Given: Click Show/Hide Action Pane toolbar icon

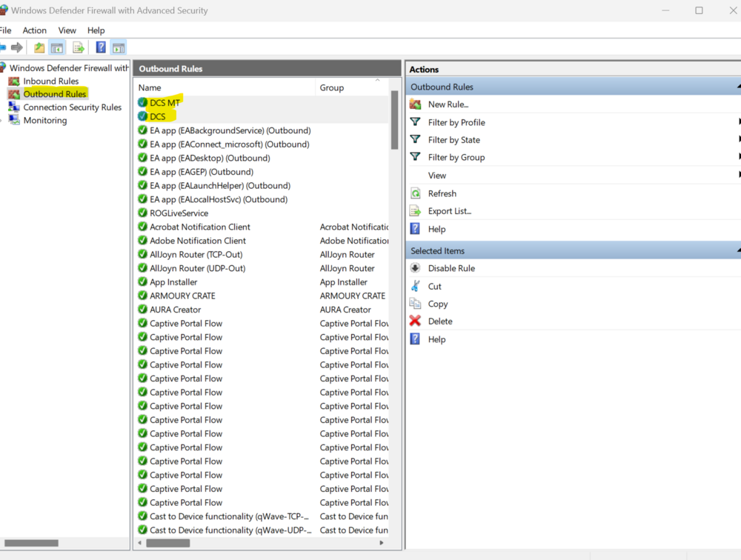Looking at the screenshot, I should (119, 47).
